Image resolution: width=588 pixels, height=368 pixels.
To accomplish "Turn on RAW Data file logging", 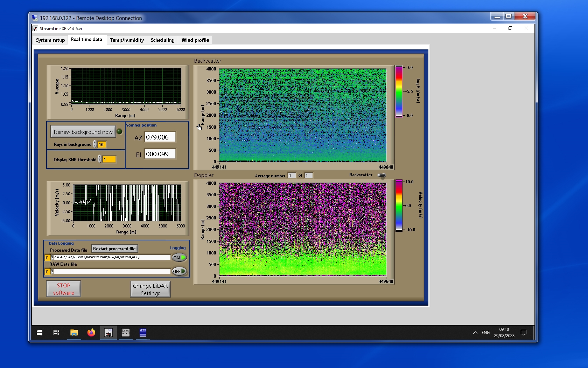I will 179,271.
